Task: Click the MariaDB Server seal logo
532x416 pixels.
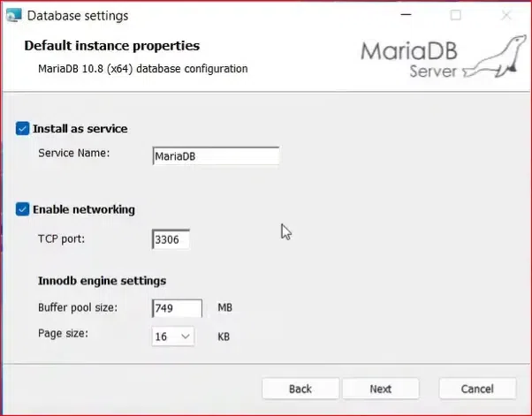Action: tap(443, 57)
